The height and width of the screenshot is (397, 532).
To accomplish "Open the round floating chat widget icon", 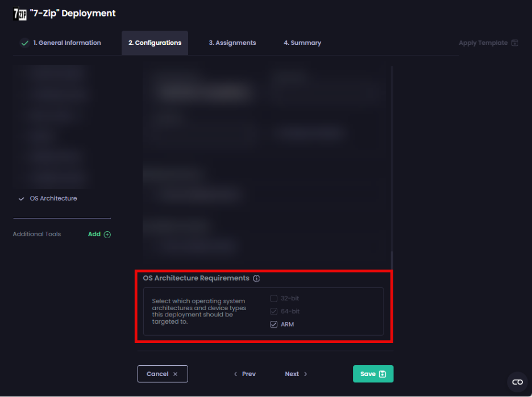I will 517,382.
